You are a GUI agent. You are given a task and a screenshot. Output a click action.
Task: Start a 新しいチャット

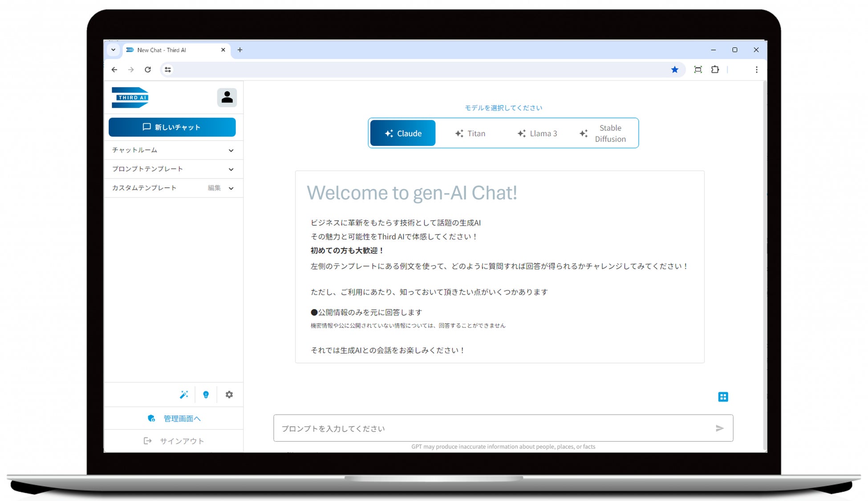point(172,127)
